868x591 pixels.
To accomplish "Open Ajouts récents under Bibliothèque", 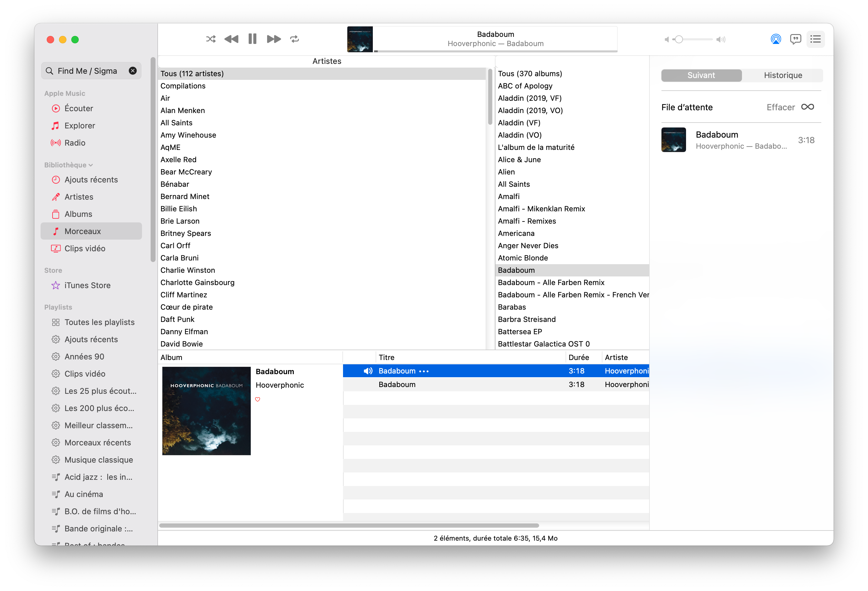I will [x=91, y=180].
